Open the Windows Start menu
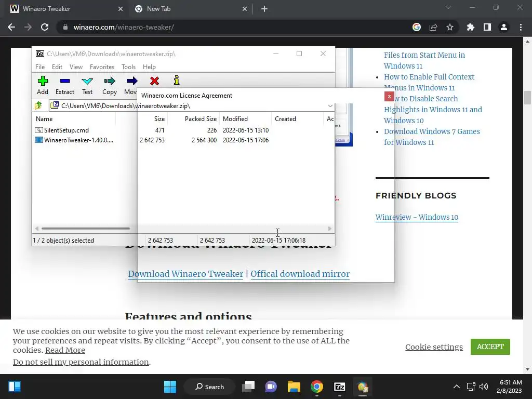The height and width of the screenshot is (399, 532). [x=170, y=387]
